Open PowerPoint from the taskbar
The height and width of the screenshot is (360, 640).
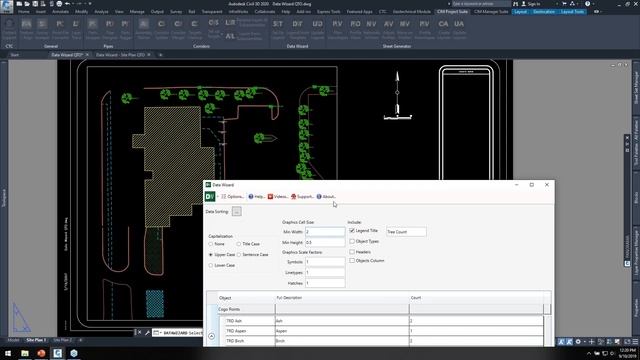point(41,353)
